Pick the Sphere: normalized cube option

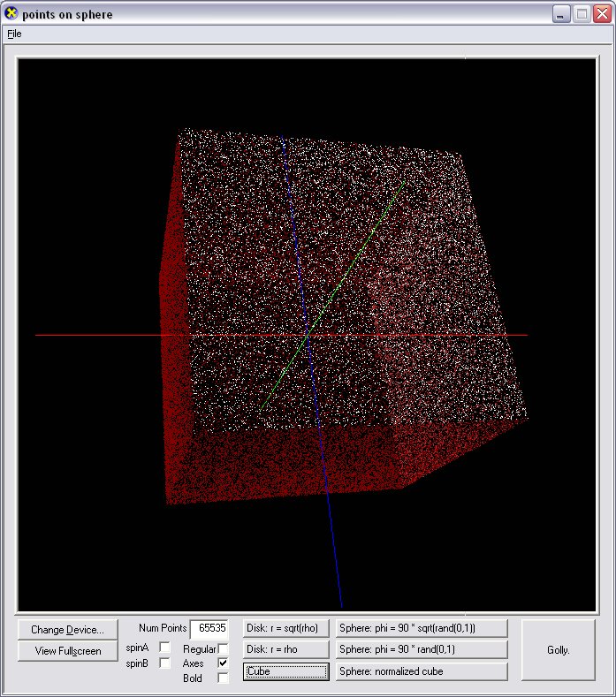(x=422, y=671)
